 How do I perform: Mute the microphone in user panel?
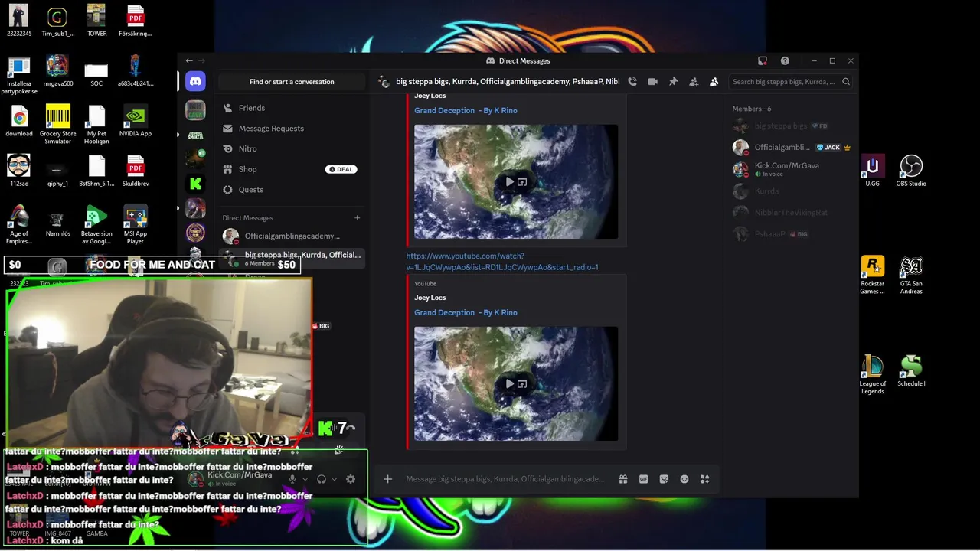292,479
